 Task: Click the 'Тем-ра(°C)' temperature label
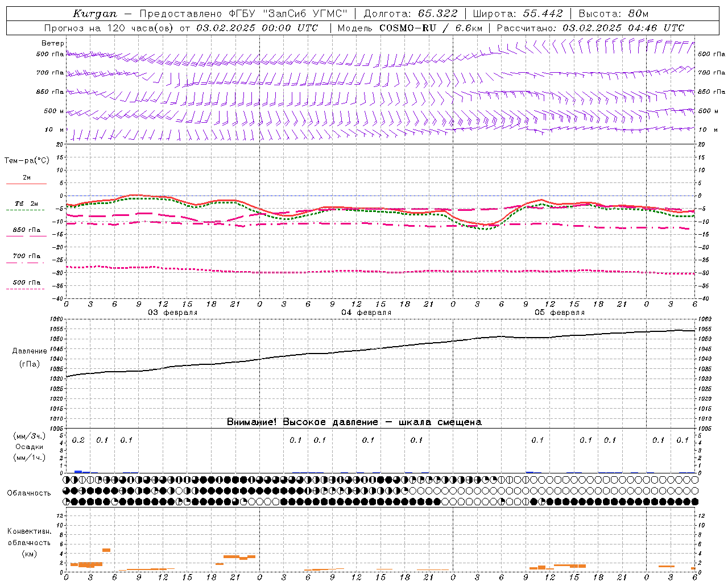(x=27, y=160)
